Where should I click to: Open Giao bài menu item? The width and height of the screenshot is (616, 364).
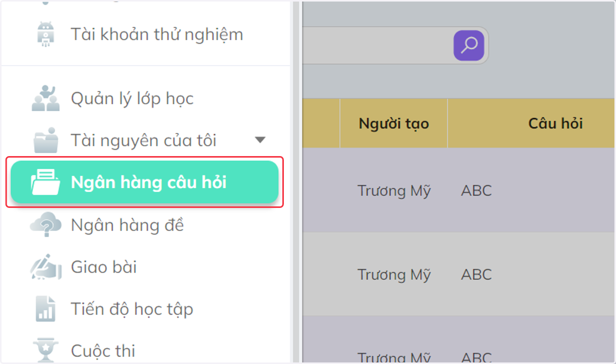(104, 267)
